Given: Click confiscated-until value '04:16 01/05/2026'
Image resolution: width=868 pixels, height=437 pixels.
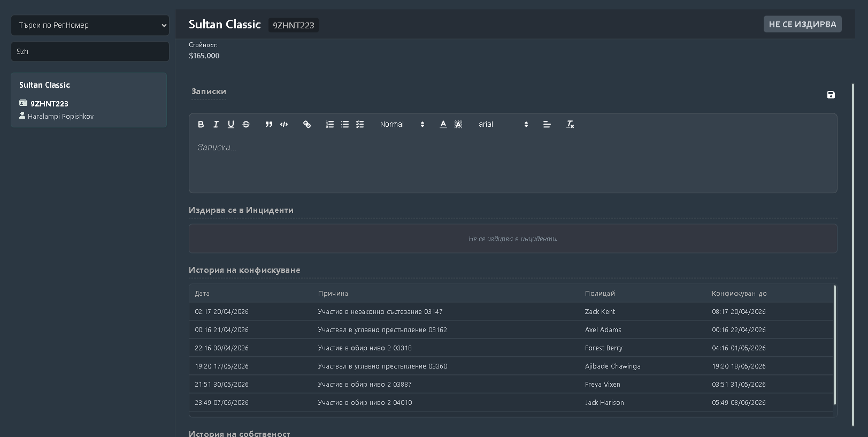Looking at the screenshot, I should [739, 348].
